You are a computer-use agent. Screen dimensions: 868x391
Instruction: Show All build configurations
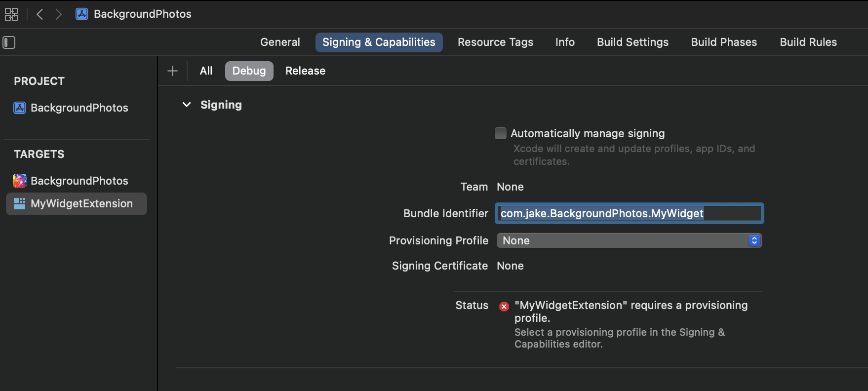coord(206,71)
